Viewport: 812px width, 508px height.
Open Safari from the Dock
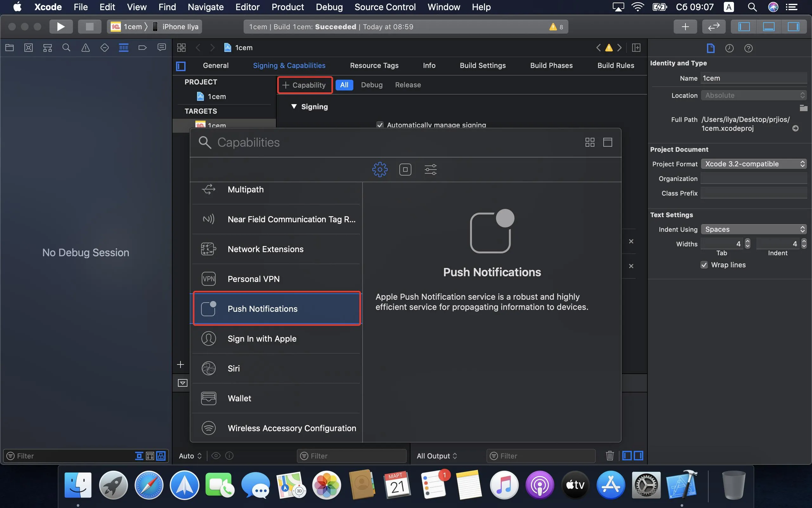click(149, 485)
